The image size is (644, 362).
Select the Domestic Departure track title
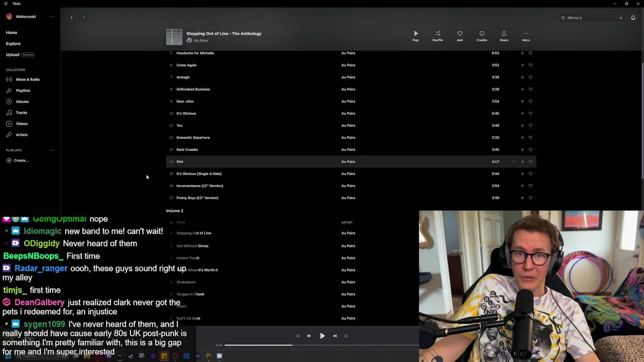click(193, 137)
